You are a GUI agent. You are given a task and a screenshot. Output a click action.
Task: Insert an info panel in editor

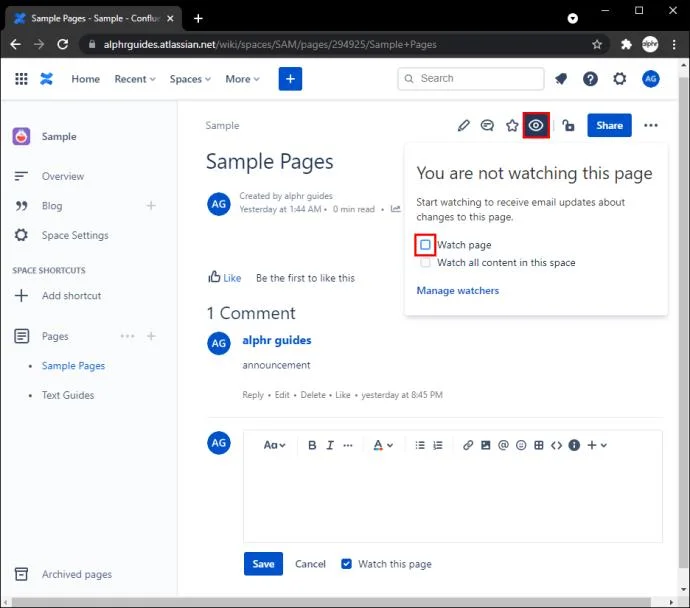point(574,445)
